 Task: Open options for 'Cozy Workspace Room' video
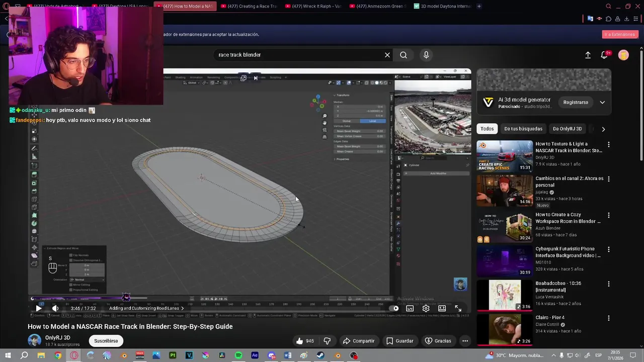[609, 215]
